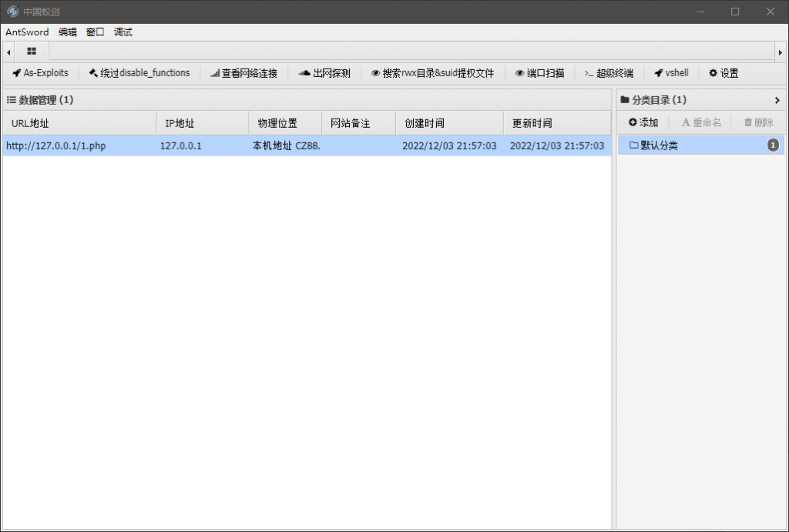Click the home grid tab icon

(x=32, y=52)
